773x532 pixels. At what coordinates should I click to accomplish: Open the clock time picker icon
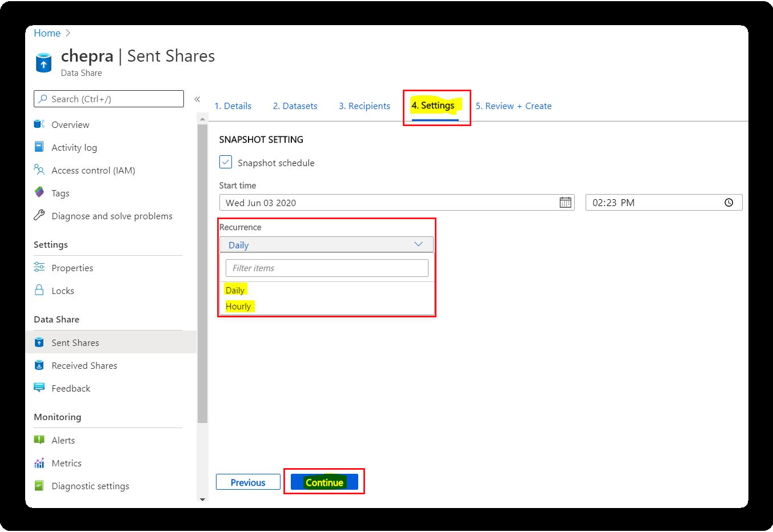(x=728, y=203)
